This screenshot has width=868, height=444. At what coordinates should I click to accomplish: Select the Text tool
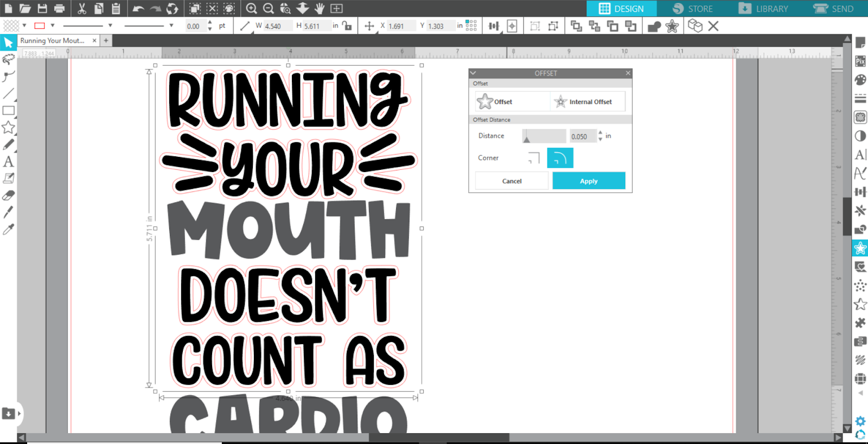[x=8, y=161]
